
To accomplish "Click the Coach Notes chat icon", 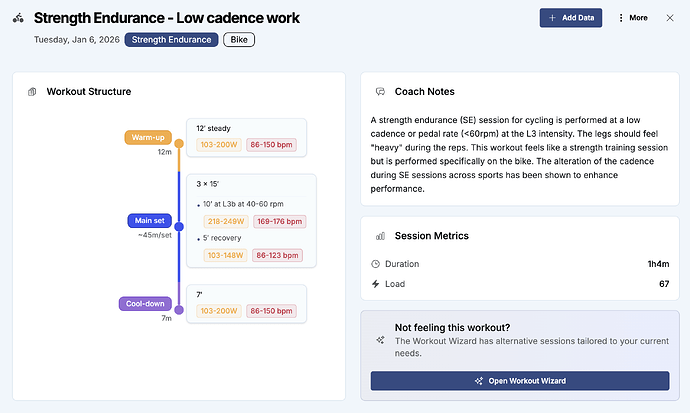I will [x=380, y=91].
